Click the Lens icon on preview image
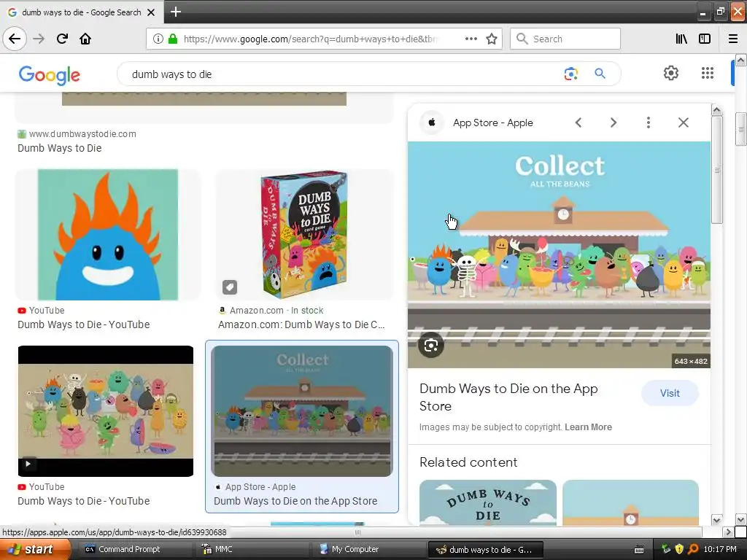Image resolution: width=747 pixels, height=560 pixels. click(431, 345)
